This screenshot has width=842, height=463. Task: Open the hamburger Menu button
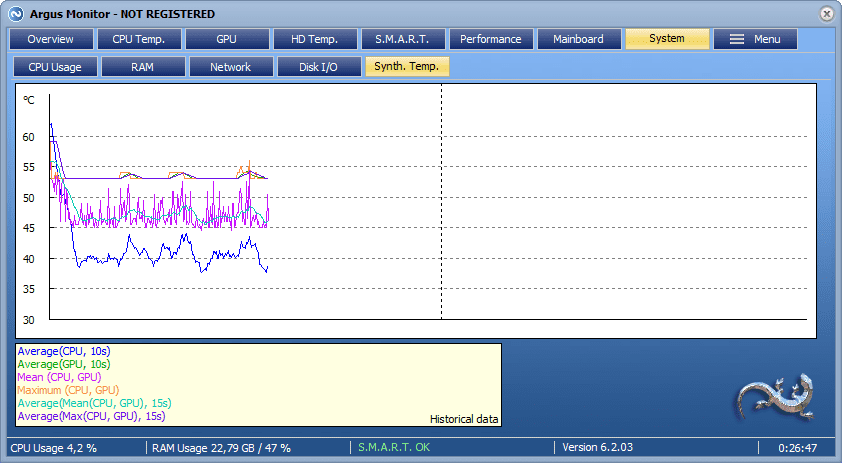(755, 39)
